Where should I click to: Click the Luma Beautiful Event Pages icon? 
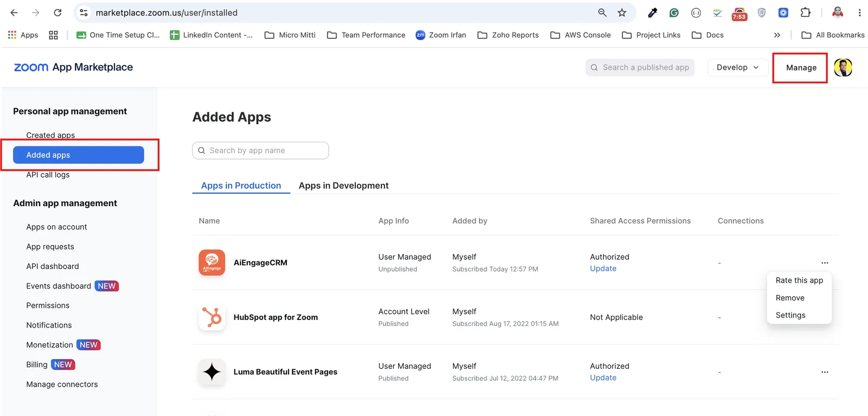click(x=212, y=372)
